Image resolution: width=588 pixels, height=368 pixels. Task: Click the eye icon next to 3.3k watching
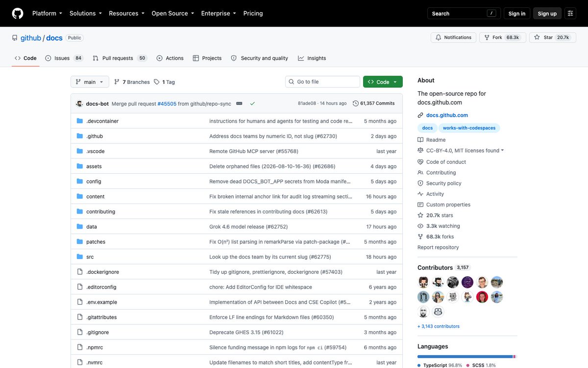(420, 226)
